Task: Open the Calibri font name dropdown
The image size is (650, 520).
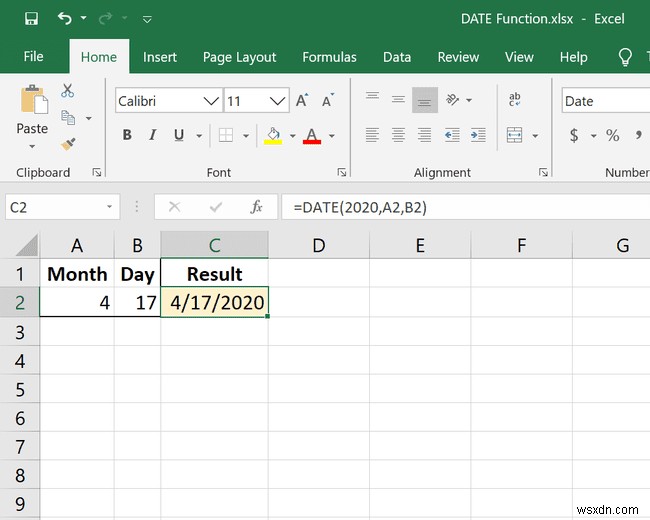Action: tap(211, 101)
